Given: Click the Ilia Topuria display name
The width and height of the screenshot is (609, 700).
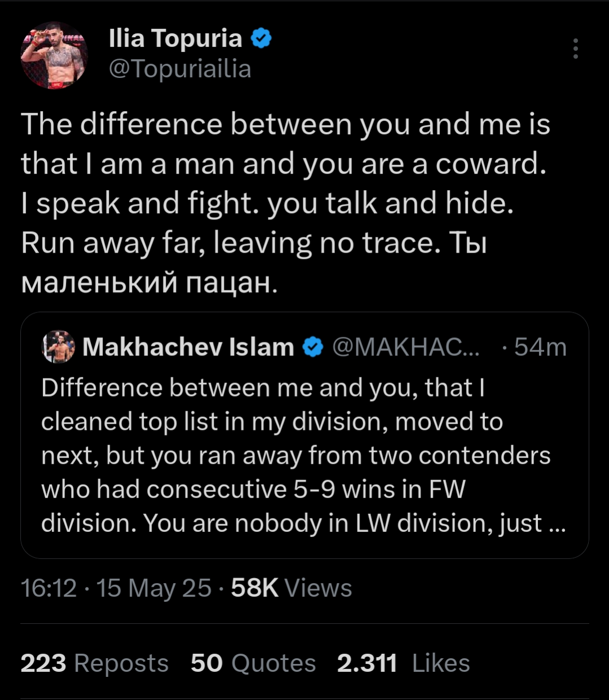Looking at the screenshot, I should coord(175,38).
